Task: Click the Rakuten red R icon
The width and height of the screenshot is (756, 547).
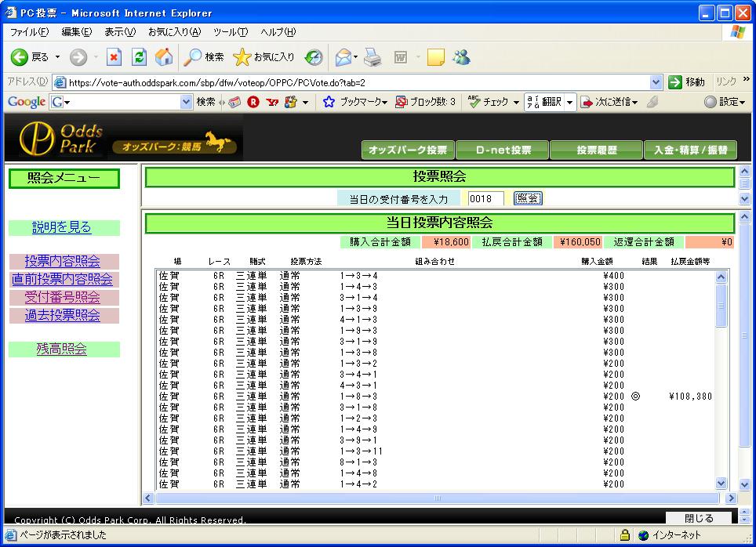Action: [x=253, y=102]
